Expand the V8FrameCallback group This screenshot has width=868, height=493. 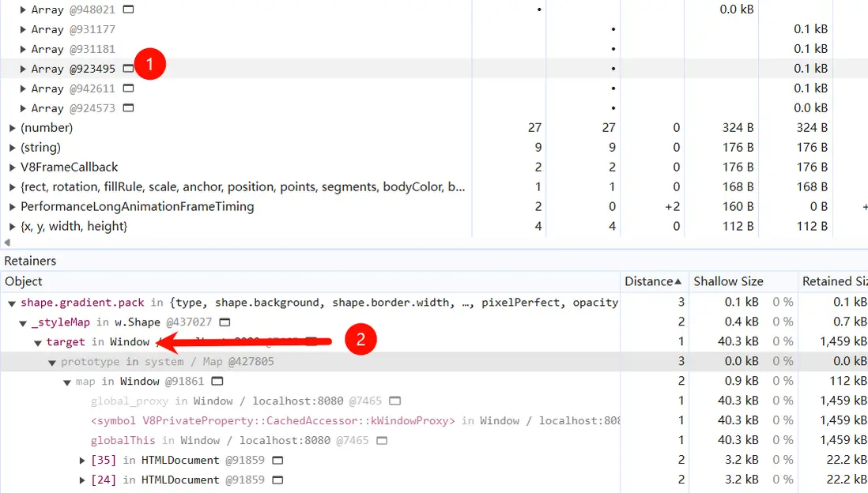click(x=12, y=167)
